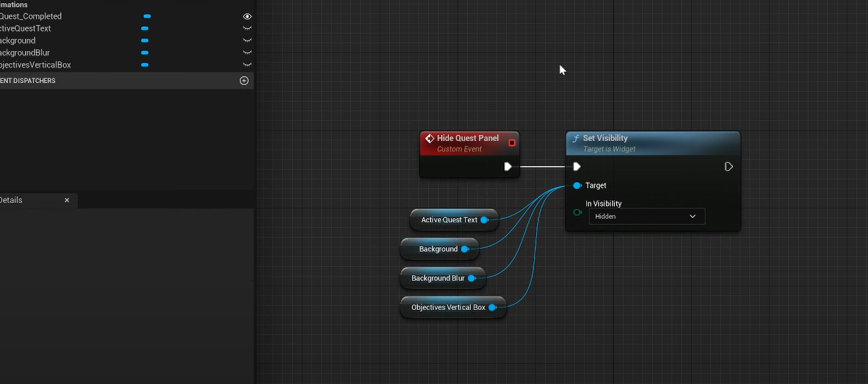Add a new event dispatcher with plus icon
The width and height of the screenshot is (868, 384).
[244, 81]
